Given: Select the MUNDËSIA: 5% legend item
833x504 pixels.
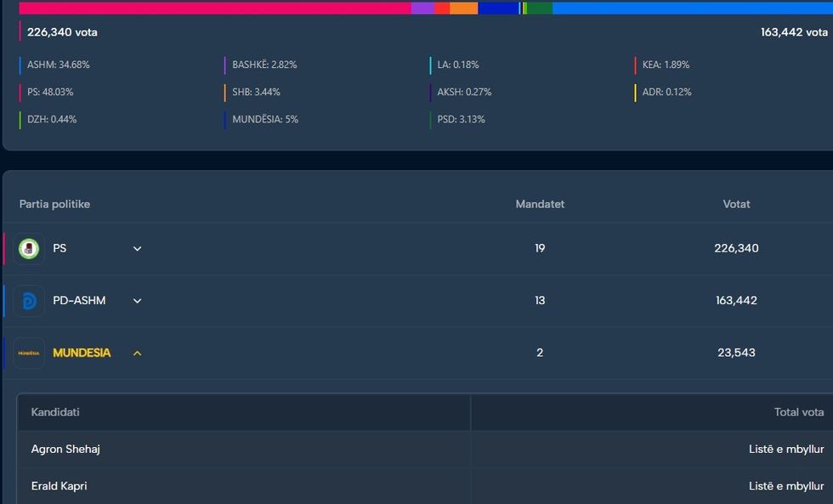Looking at the screenshot, I should [x=264, y=119].
